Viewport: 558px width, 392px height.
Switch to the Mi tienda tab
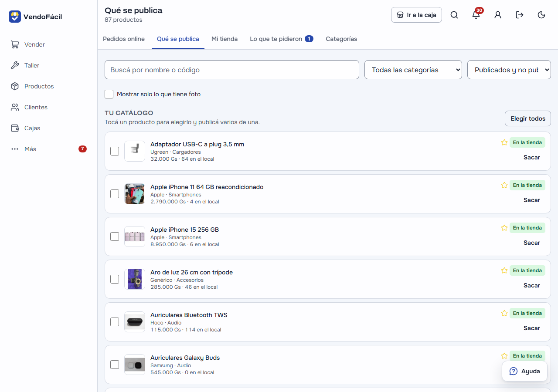(225, 39)
